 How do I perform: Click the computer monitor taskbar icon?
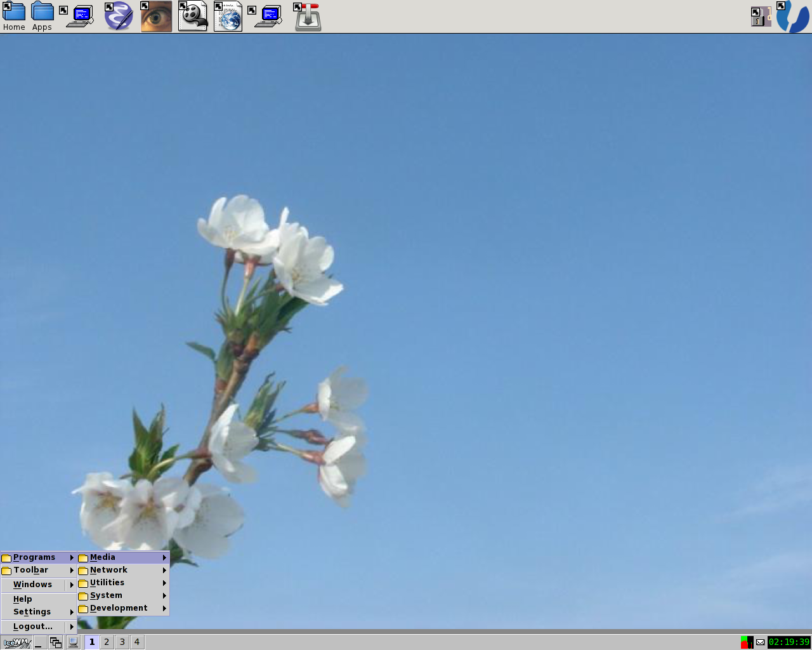(73, 642)
